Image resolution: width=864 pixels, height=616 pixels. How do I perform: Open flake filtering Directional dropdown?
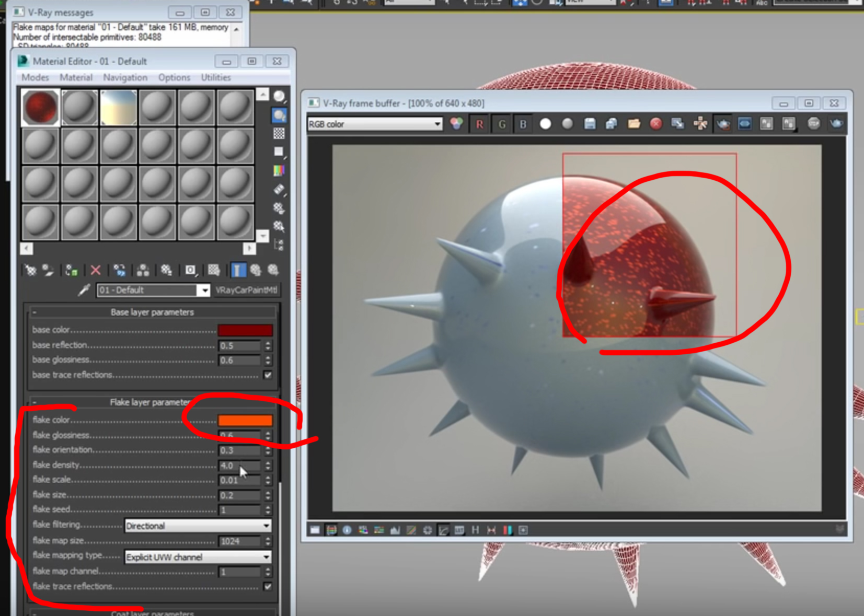(198, 526)
